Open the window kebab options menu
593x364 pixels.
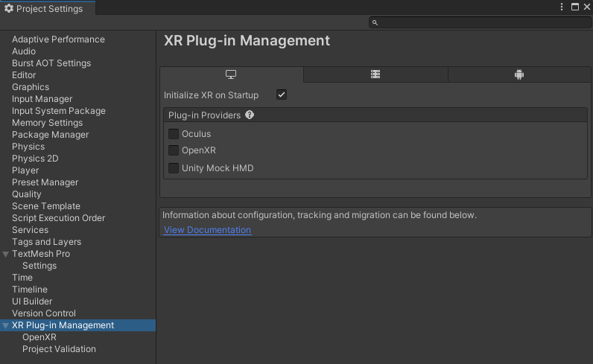coord(562,7)
